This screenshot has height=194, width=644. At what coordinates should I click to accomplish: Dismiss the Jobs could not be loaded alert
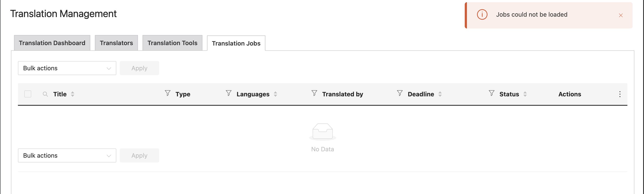(x=621, y=16)
